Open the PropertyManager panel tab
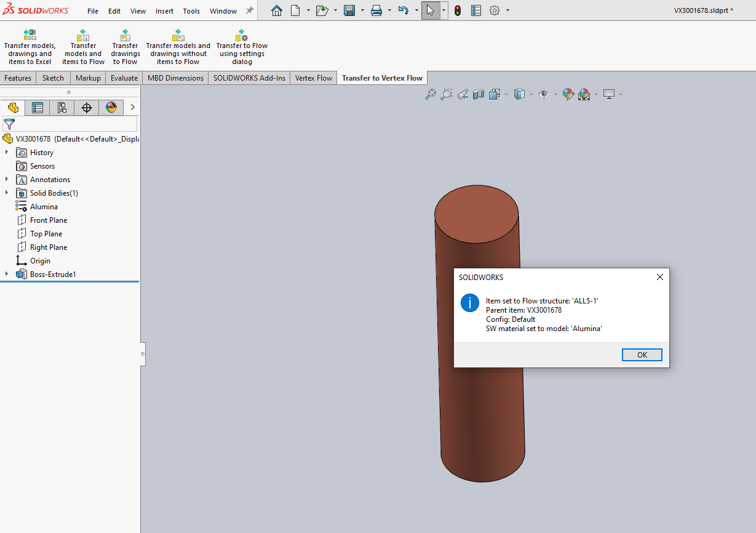The image size is (756, 533). pos(38,108)
